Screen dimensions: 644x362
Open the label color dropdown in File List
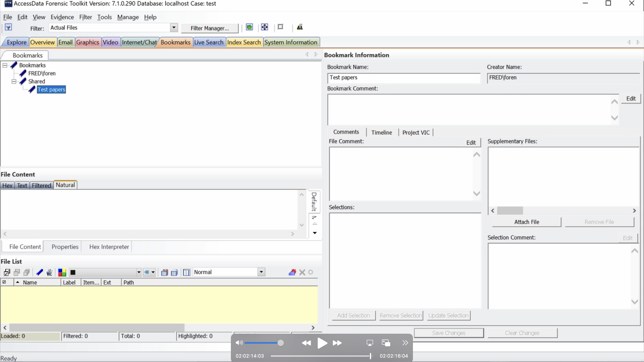click(139, 272)
